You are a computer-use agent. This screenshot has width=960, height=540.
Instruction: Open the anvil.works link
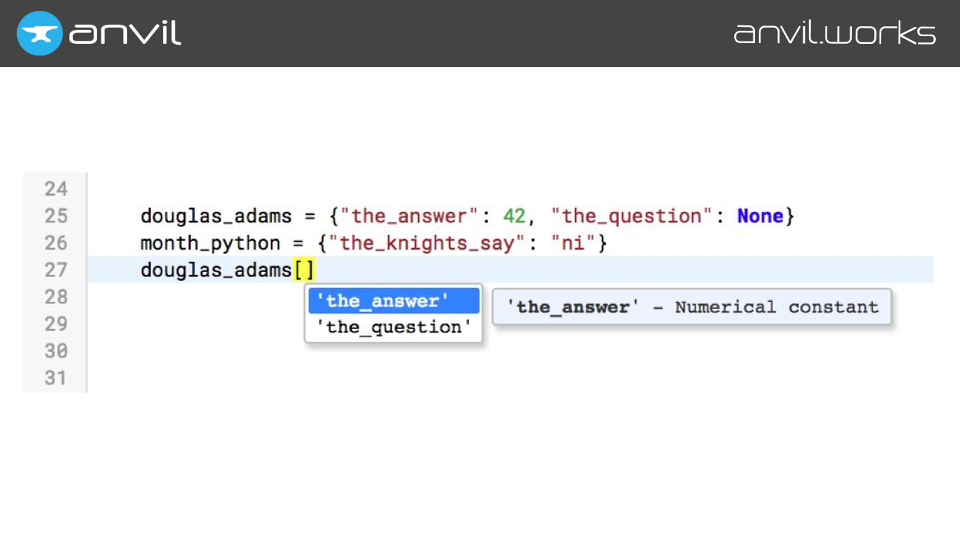[834, 33]
